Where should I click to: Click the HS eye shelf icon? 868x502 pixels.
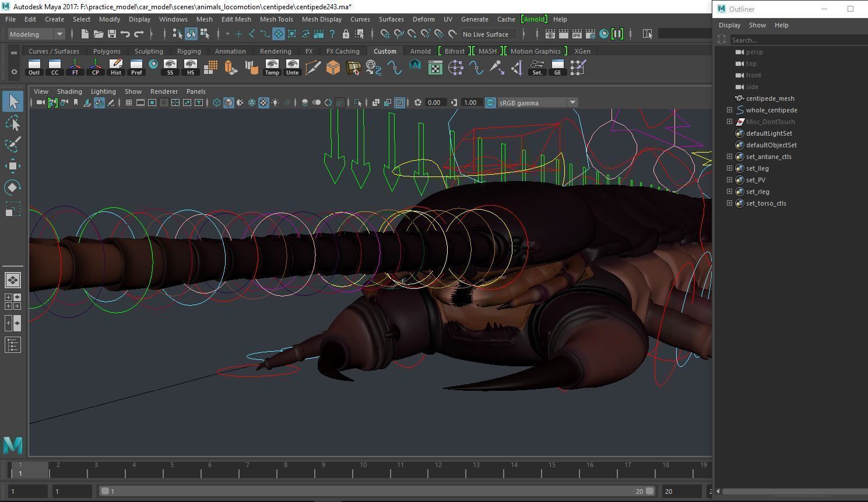(x=191, y=68)
